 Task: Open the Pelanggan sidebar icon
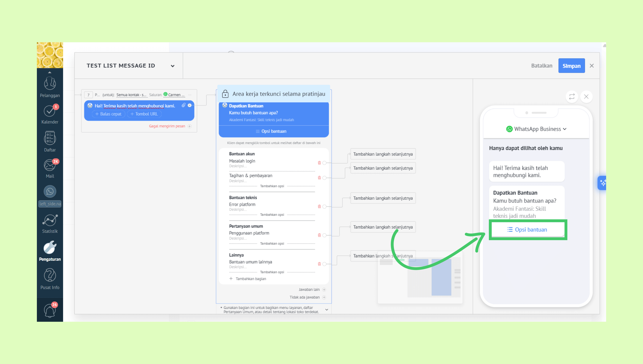click(50, 84)
